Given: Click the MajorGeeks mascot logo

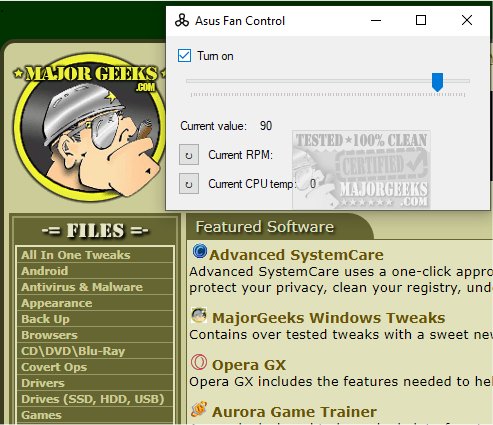Looking at the screenshot, I should (x=89, y=127).
